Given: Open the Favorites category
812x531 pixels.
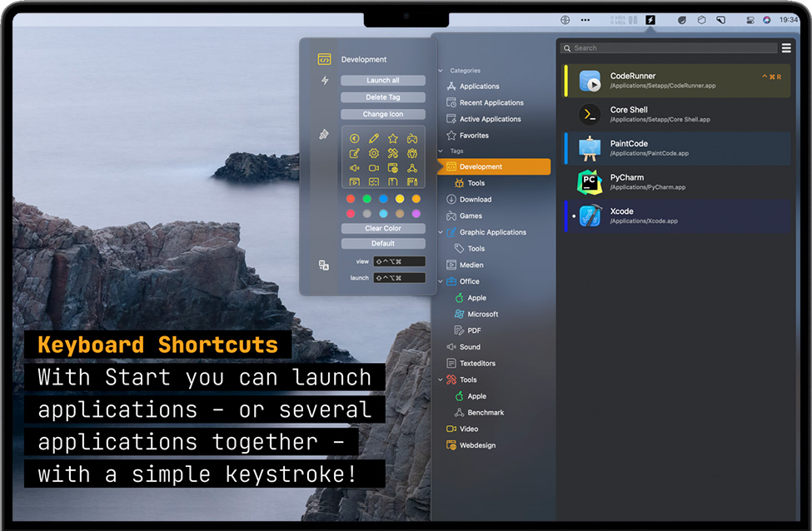Looking at the screenshot, I should [x=473, y=136].
